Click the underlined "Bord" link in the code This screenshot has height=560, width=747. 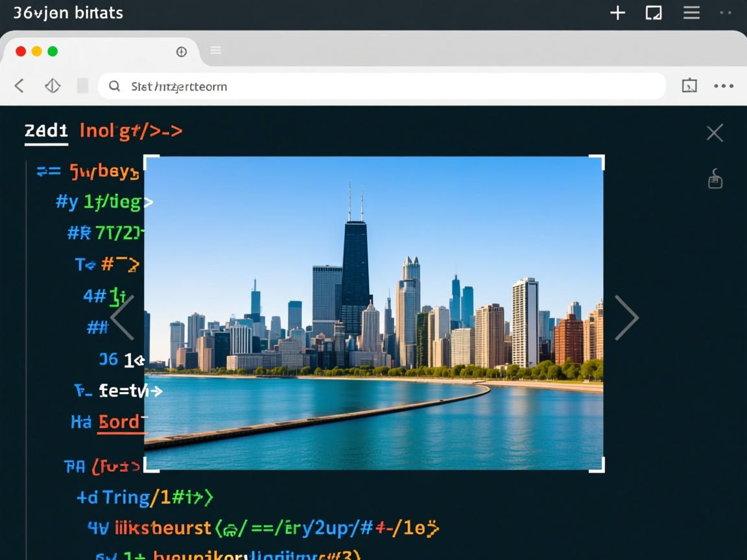[x=120, y=423]
